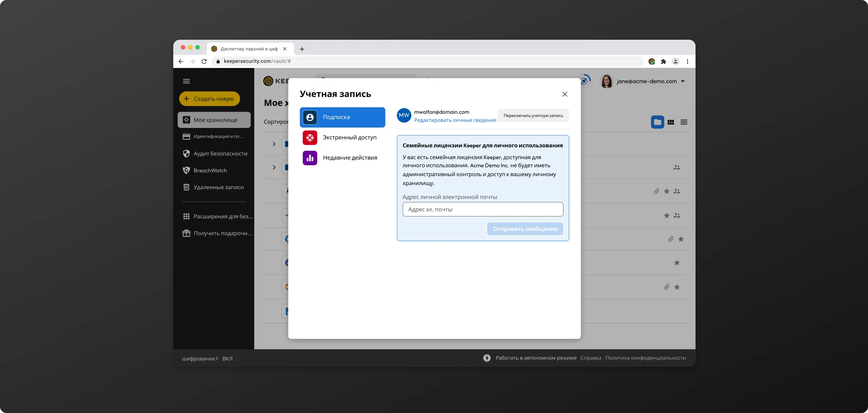
Task: Switch to list view icon
Action: [x=684, y=122]
